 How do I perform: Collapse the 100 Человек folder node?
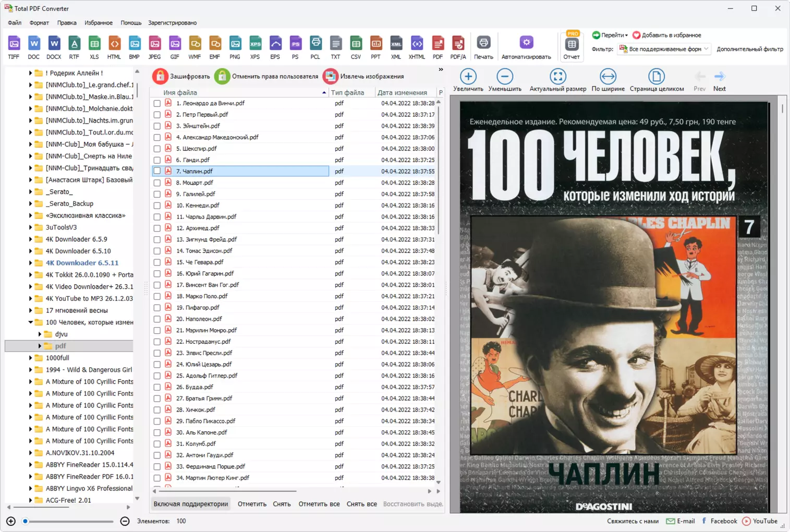pos(30,322)
